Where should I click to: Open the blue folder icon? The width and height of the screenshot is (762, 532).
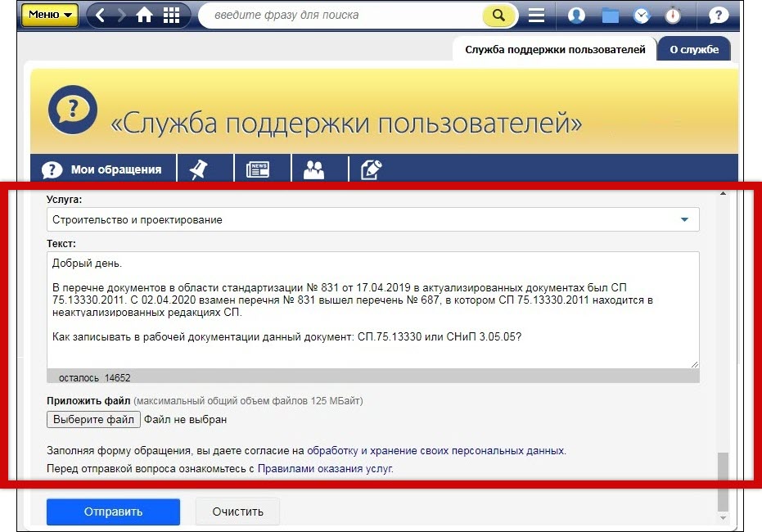610,16
